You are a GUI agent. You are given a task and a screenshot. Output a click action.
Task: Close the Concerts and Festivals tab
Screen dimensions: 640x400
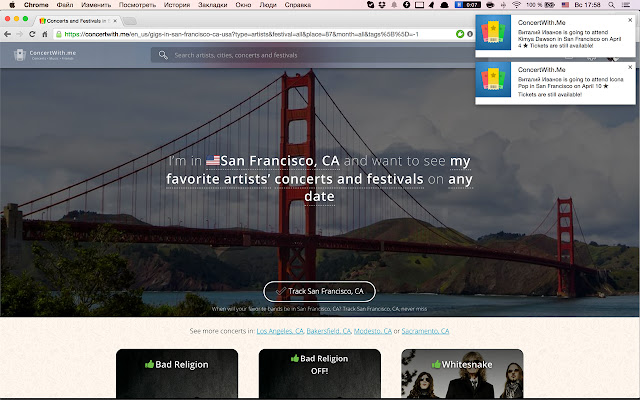pos(115,21)
